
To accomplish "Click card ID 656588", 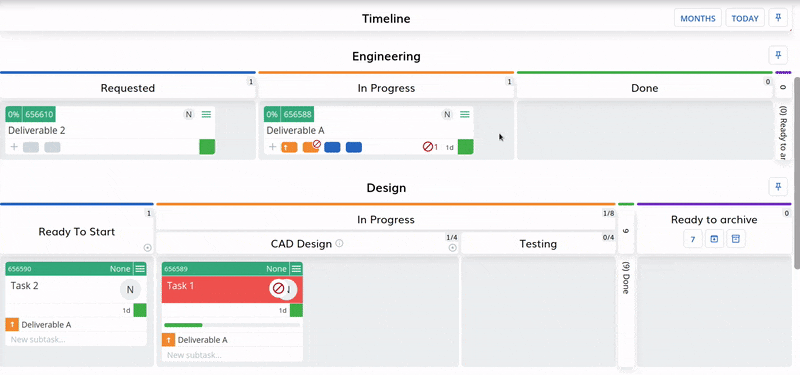I will pyautogui.click(x=297, y=114).
